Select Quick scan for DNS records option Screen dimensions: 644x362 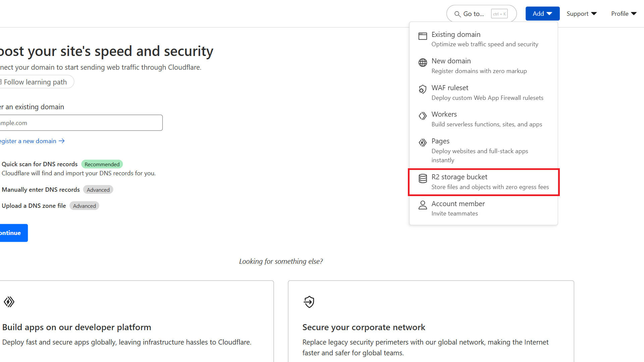40,164
